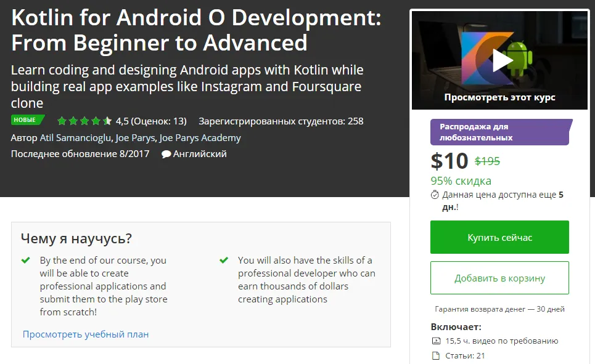Click the speech bubble language icon
This screenshot has height=364, width=595.
coord(166,155)
